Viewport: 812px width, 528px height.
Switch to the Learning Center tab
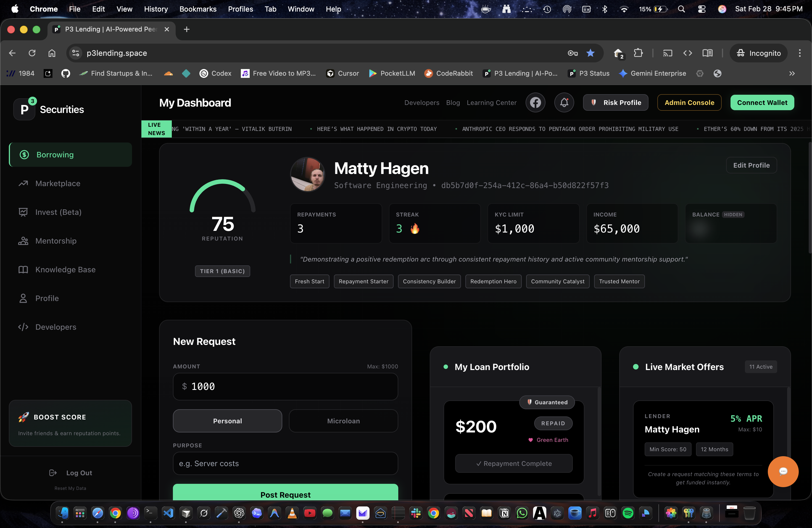(x=491, y=102)
